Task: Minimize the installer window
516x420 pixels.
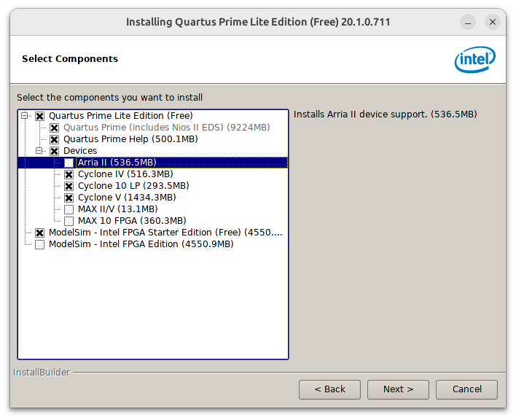Action: point(468,22)
